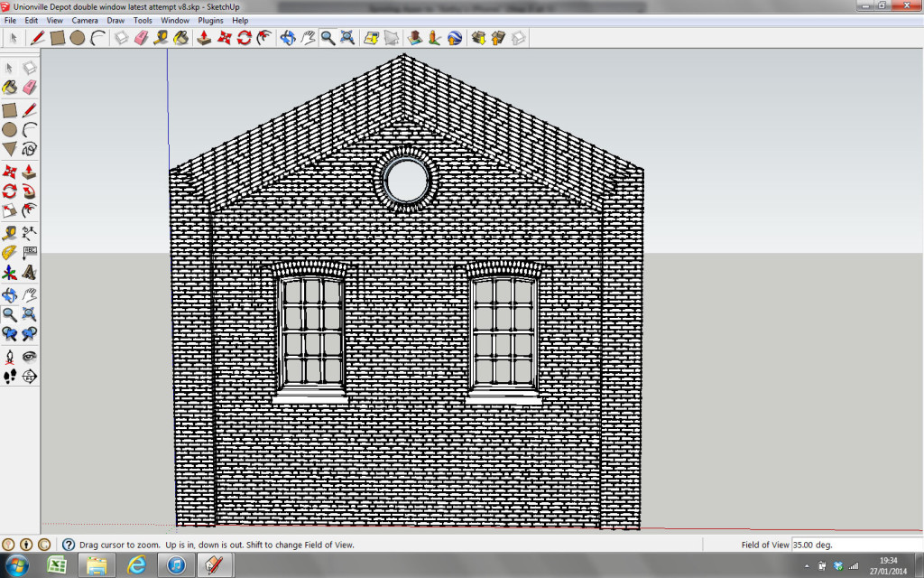This screenshot has width=924, height=578.
Task: Select the Pan hand tool in the top toolbar
Action: coord(308,38)
